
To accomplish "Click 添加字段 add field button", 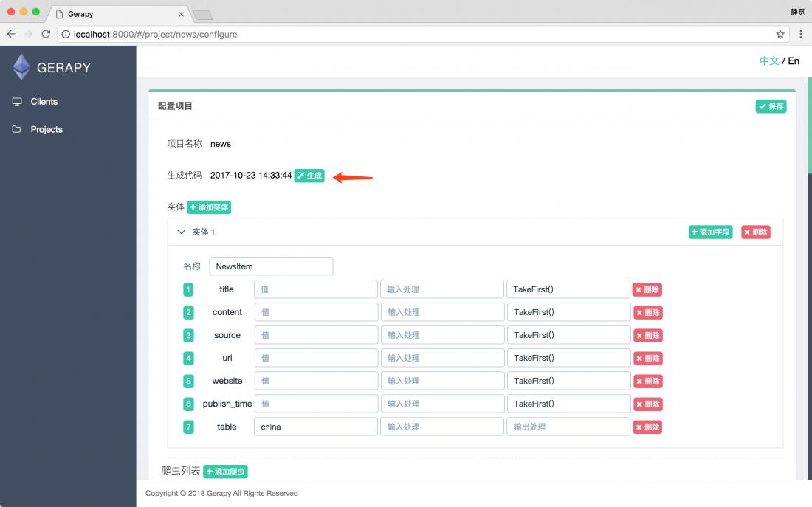I will 710,232.
